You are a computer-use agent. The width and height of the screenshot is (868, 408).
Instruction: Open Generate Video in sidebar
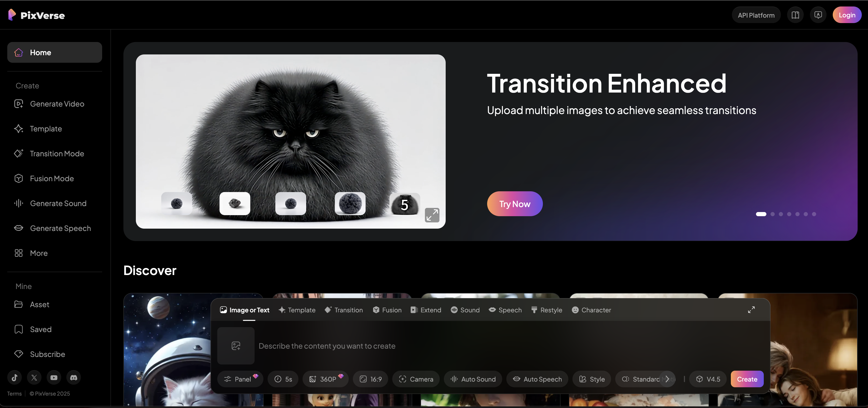pyautogui.click(x=55, y=104)
